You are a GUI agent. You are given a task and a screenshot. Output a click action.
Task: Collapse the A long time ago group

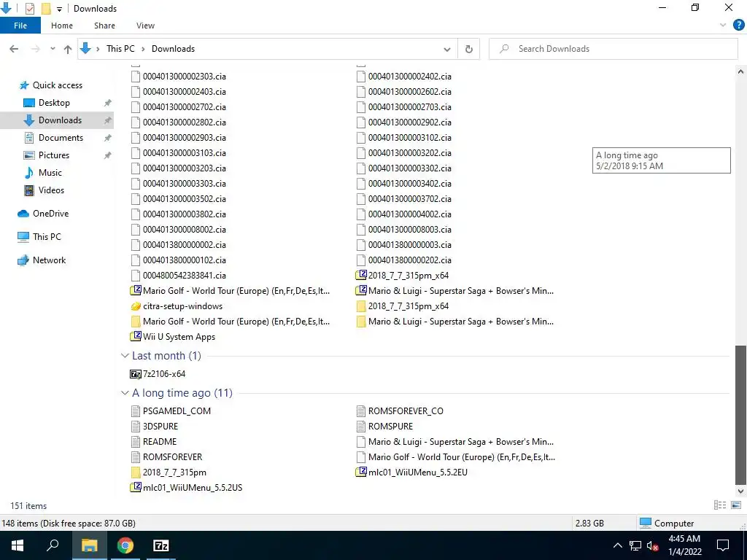point(125,393)
